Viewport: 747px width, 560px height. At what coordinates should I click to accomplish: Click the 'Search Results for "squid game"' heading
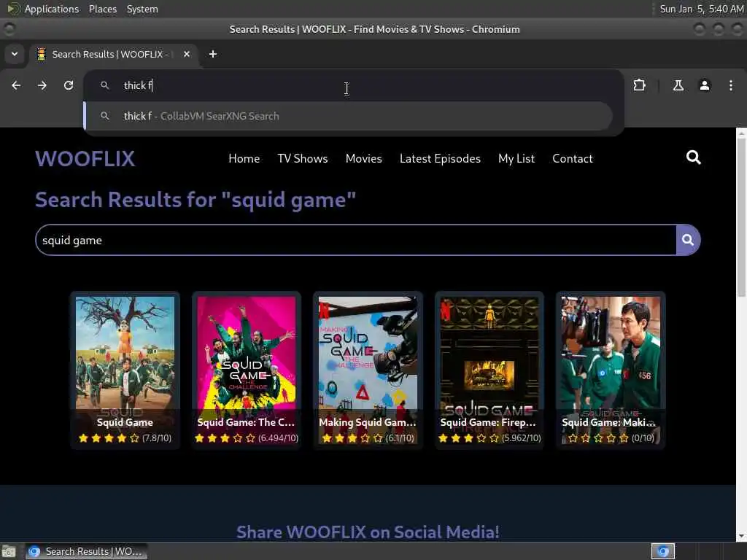tap(196, 200)
